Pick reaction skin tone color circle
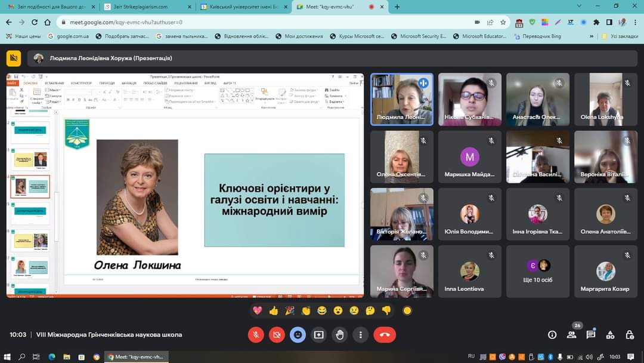644x363 pixels. (x=407, y=310)
